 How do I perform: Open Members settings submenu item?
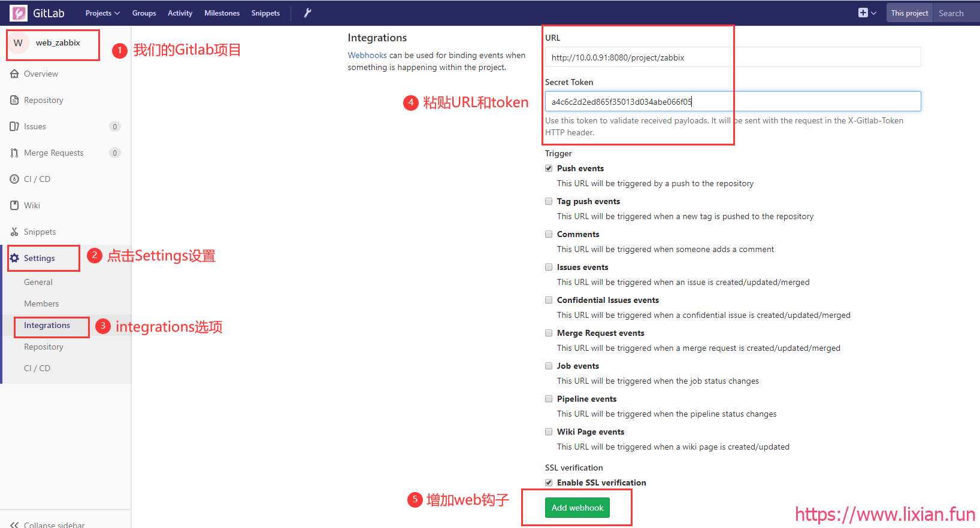click(x=41, y=304)
